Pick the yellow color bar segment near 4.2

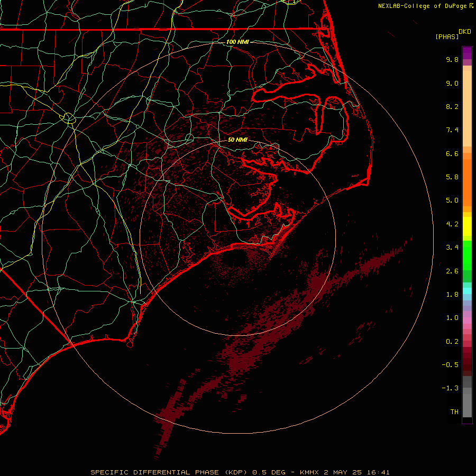click(467, 226)
